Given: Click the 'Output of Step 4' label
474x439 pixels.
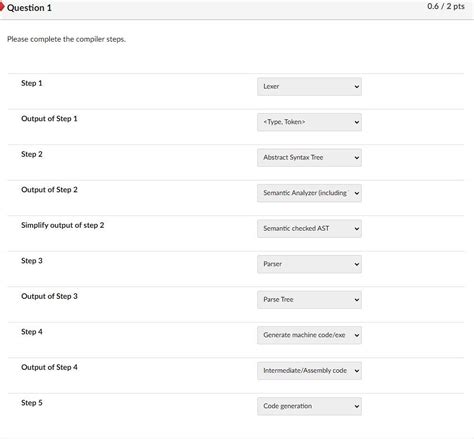Looking at the screenshot, I should (49, 367).
